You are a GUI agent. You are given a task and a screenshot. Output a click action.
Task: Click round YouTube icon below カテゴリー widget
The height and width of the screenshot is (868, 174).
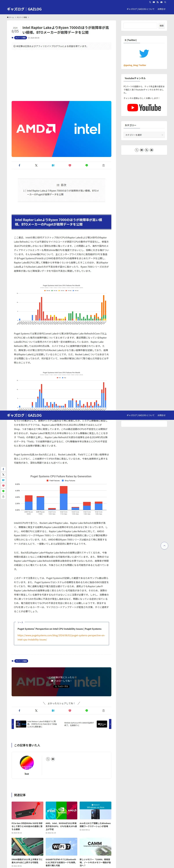(142, 150)
